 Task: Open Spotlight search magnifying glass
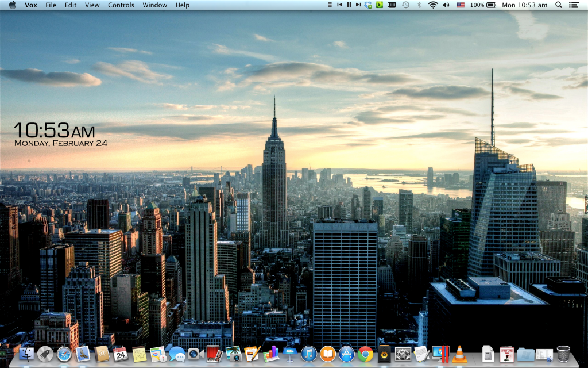point(559,5)
